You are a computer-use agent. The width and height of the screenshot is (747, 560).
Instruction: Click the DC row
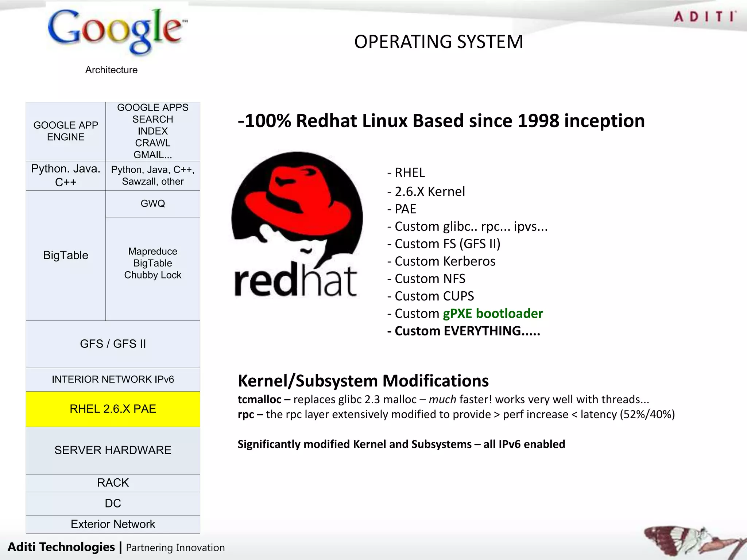pos(113,503)
